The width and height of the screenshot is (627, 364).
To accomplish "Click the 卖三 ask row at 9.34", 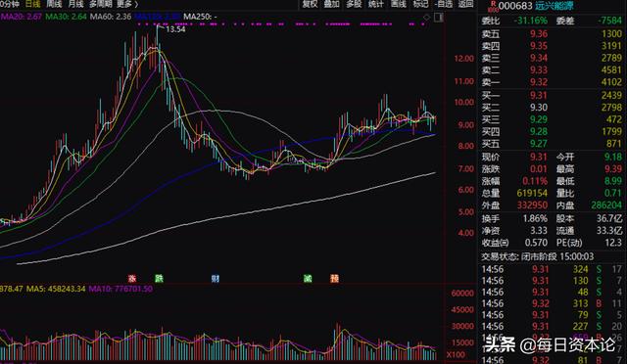I will click(552, 58).
